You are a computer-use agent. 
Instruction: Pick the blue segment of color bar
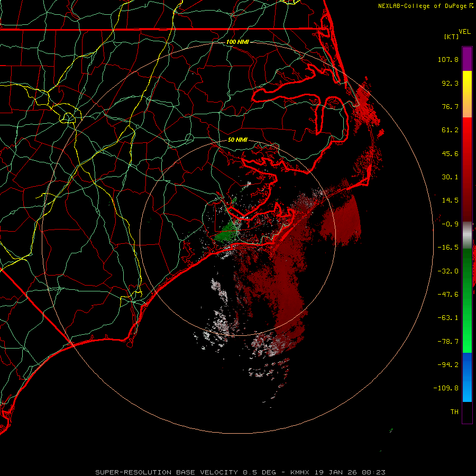[467, 377]
